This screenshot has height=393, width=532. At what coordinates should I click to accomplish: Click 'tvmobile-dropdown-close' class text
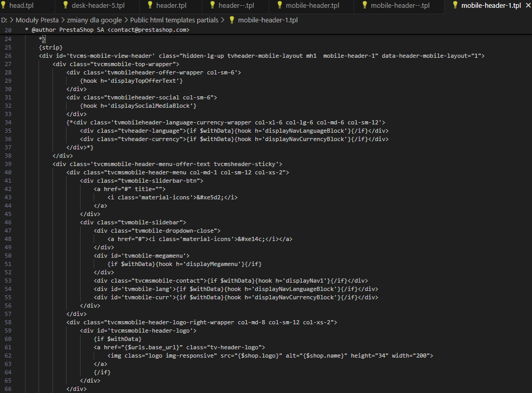click(174, 231)
